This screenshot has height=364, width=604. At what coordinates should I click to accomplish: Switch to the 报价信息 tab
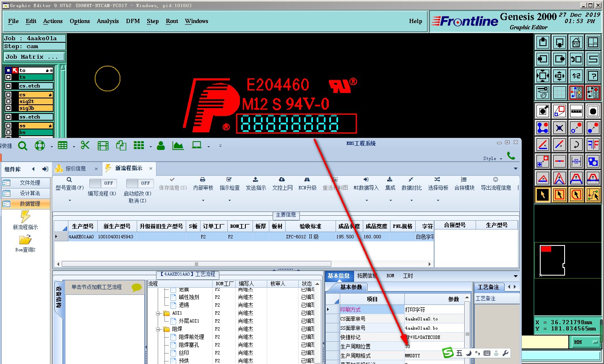77,168
